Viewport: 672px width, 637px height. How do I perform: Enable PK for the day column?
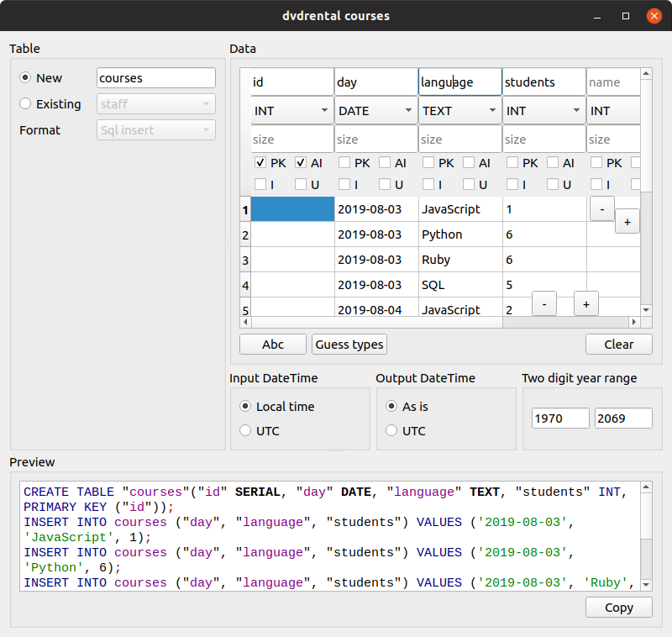point(345,163)
